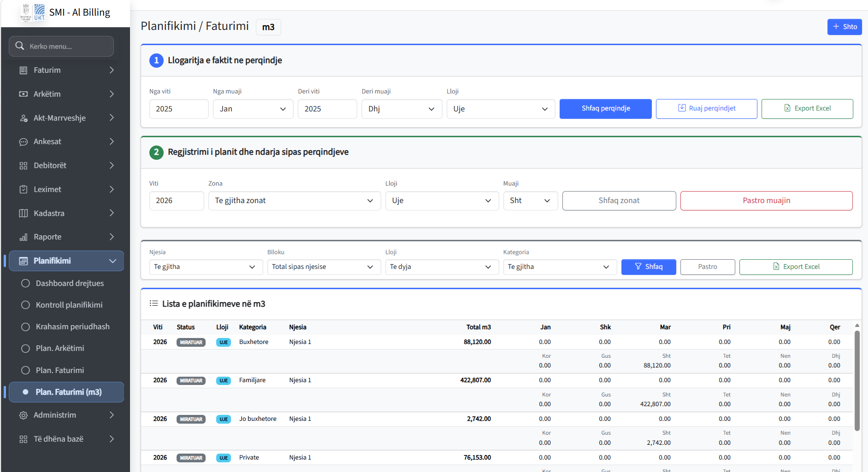Image resolution: width=868 pixels, height=472 pixels.
Task: Click the funnel icon on Shfaq button
Action: pos(638,267)
